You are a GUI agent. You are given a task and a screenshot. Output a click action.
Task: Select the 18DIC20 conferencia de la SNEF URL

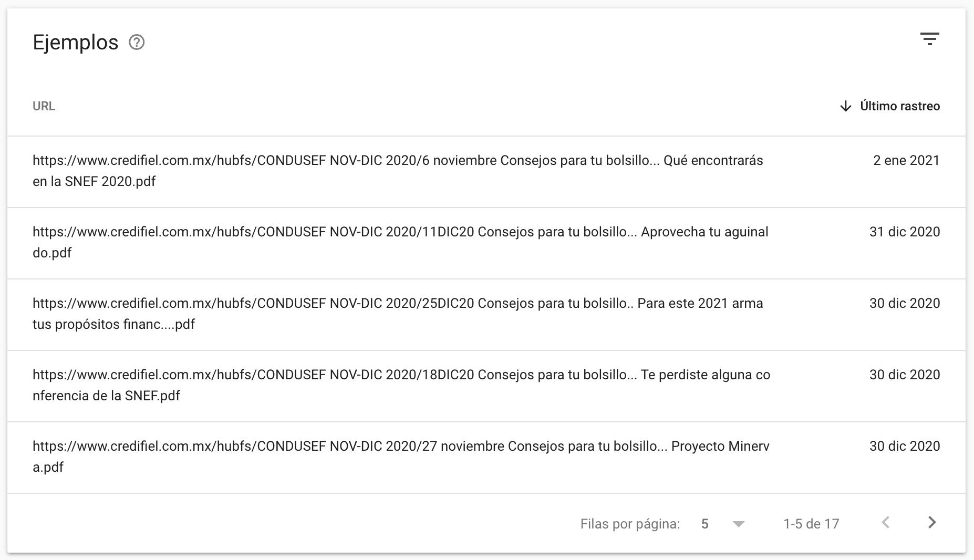401,385
